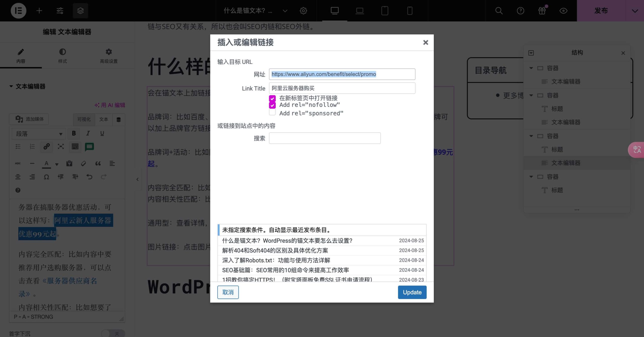Click the green comment shortcode icon
This screenshot has height=337, width=644.
tap(89, 147)
